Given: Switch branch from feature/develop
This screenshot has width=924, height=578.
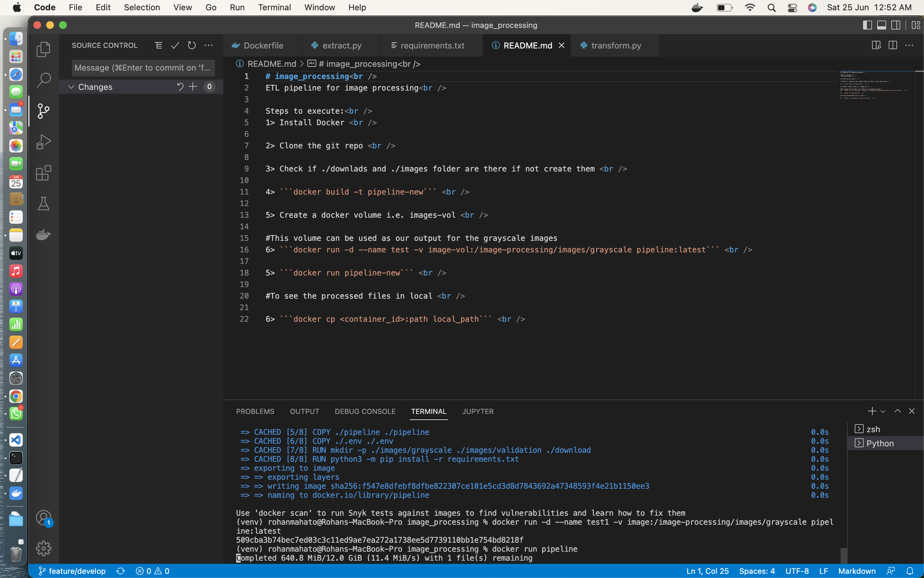Looking at the screenshot, I should pyautogui.click(x=72, y=571).
